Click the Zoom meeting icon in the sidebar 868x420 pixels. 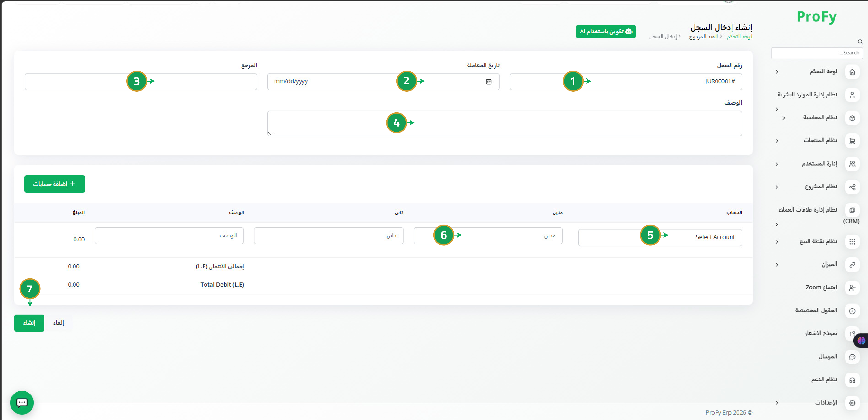click(x=852, y=288)
